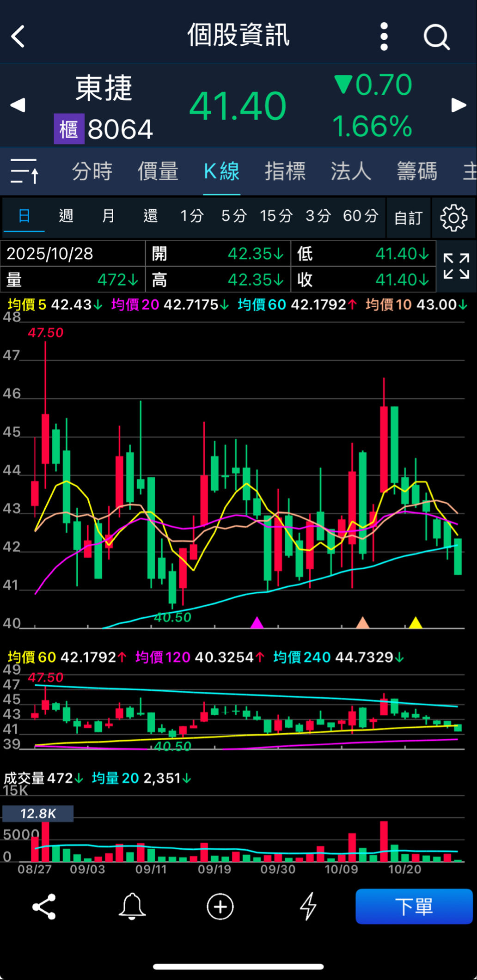Tap the lightning quick order icon

pos(308,906)
